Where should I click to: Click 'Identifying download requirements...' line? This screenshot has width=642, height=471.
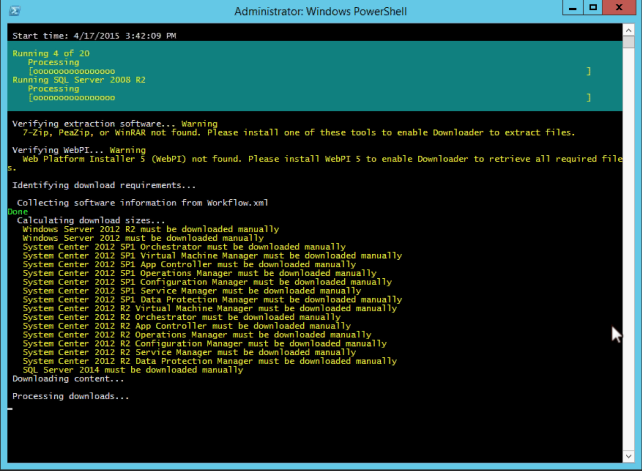pos(104,185)
